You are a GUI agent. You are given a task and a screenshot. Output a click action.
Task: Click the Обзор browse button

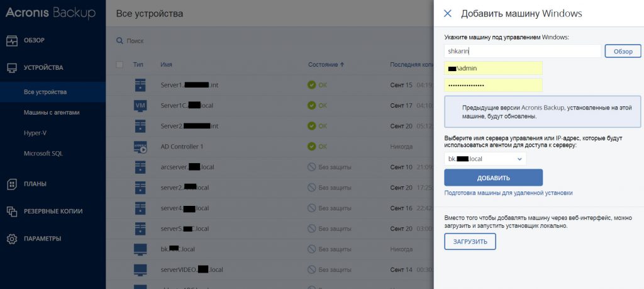(623, 52)
